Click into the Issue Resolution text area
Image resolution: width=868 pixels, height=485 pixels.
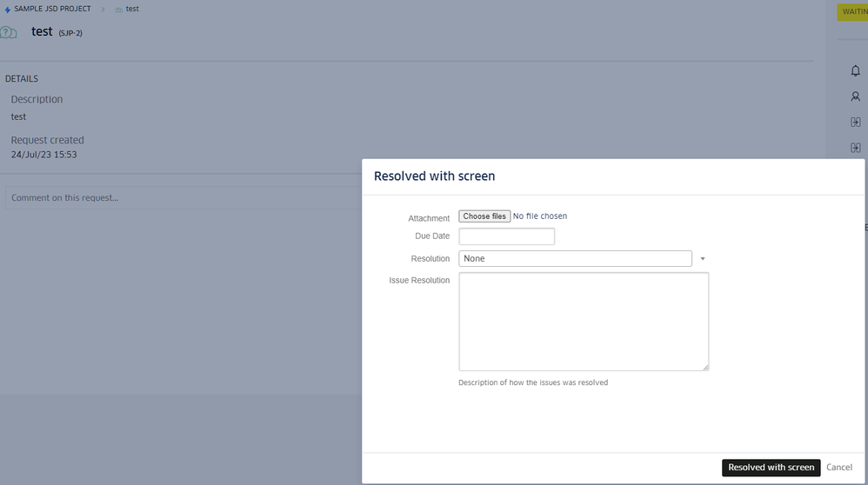pyautogui.click(x=584, y=322)
